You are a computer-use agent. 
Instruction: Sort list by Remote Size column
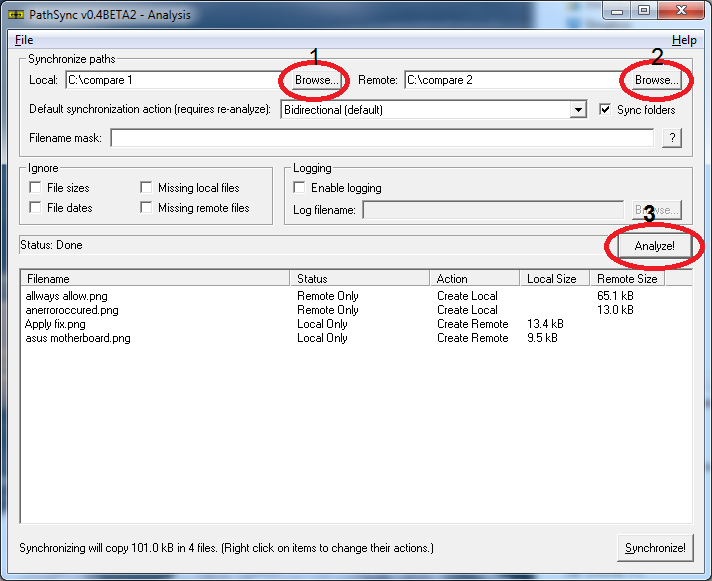(627, 279)
